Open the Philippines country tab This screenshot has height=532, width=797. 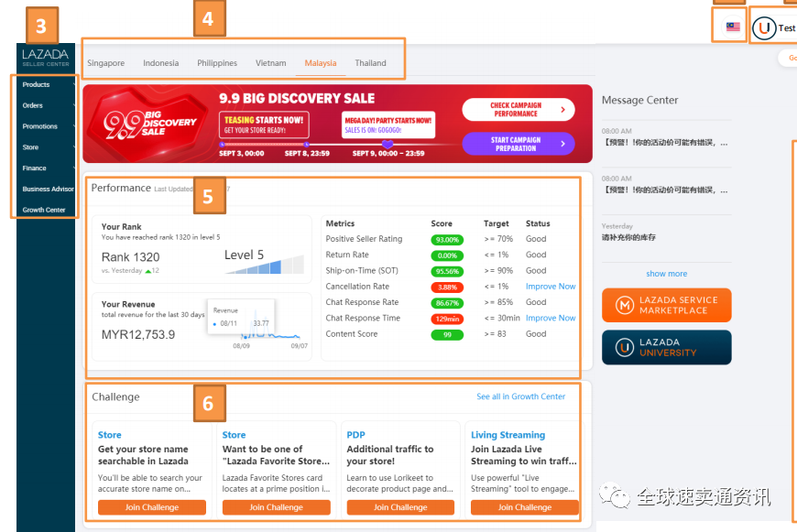pos(217,63)
